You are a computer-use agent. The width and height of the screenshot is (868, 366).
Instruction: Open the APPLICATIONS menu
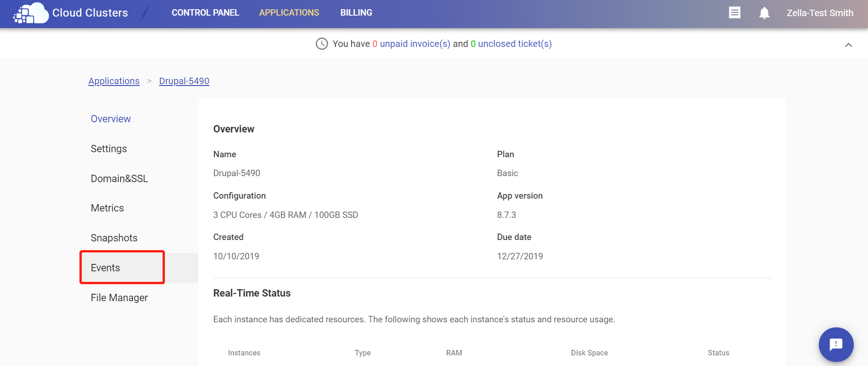(289, 13)
